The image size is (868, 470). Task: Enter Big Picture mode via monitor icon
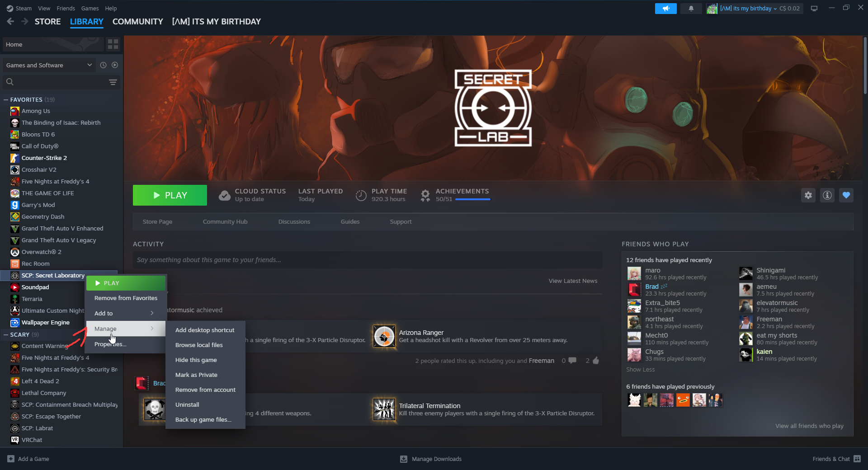pos(814,8)
